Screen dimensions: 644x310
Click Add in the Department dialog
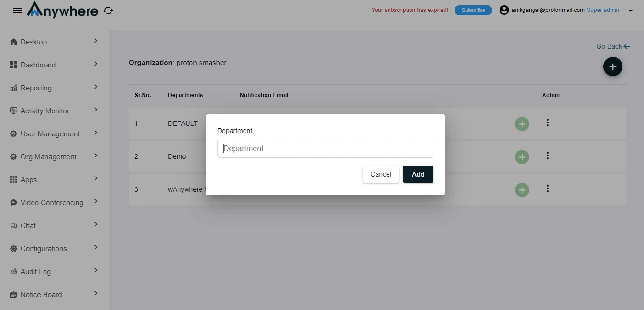[418, 174]
